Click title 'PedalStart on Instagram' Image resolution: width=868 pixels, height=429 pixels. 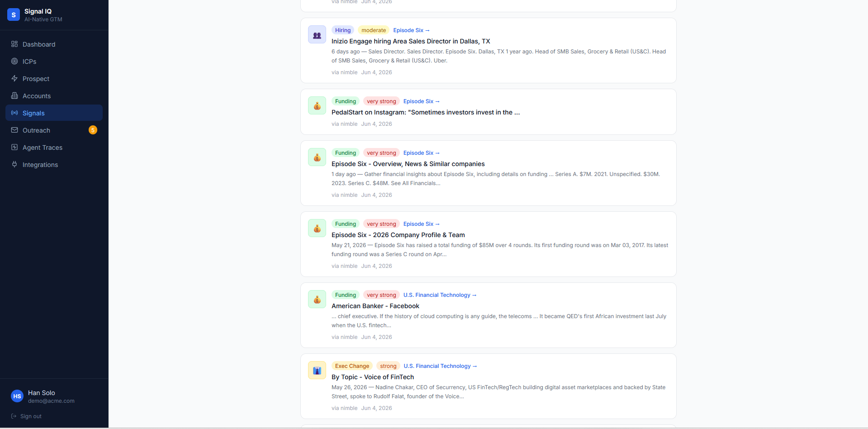pyautogui.click(x=426, y=112)
